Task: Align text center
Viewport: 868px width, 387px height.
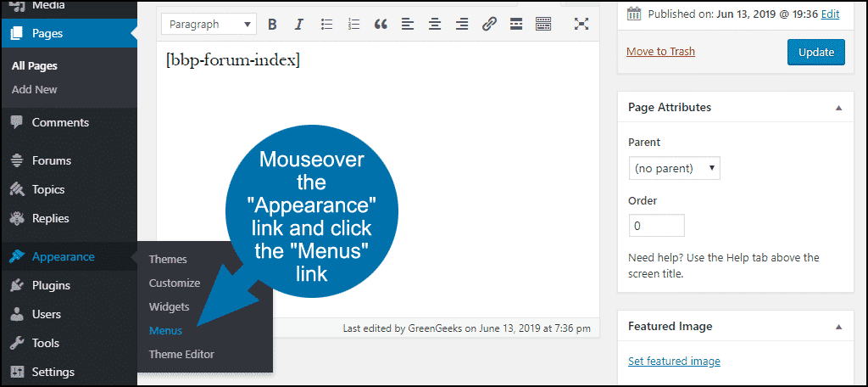Action: [435, 24]
